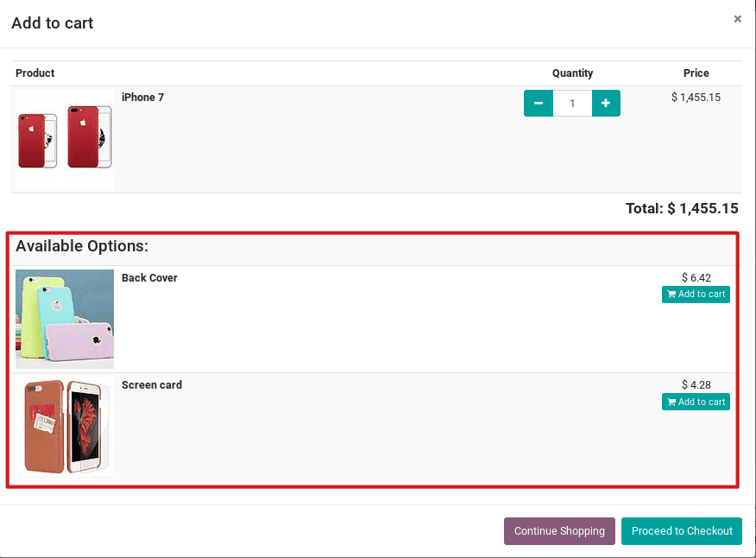The width and height of the screenshot is (756, 558).
Task: Click the Add to cart dialog title
Action: [x=53, y=23]
